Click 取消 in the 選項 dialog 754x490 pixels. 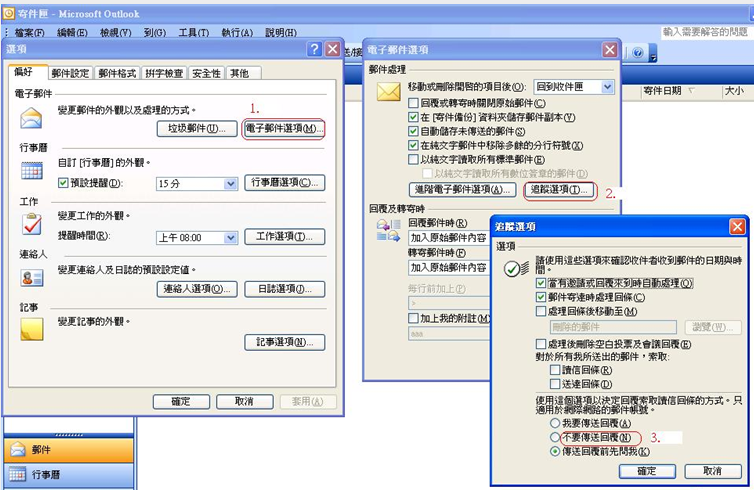coord(245,401)
